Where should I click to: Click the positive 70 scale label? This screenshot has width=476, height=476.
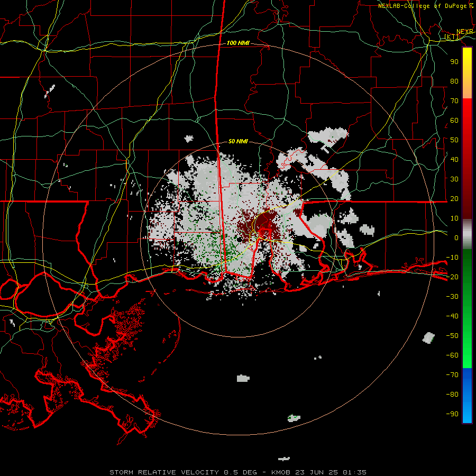tap(454, 101)
